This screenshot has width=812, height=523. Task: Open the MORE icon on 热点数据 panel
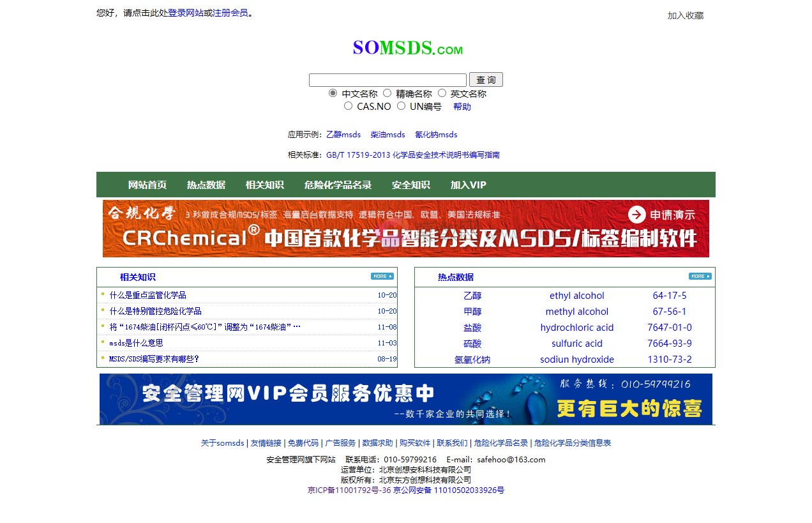(x=698, y=276)
